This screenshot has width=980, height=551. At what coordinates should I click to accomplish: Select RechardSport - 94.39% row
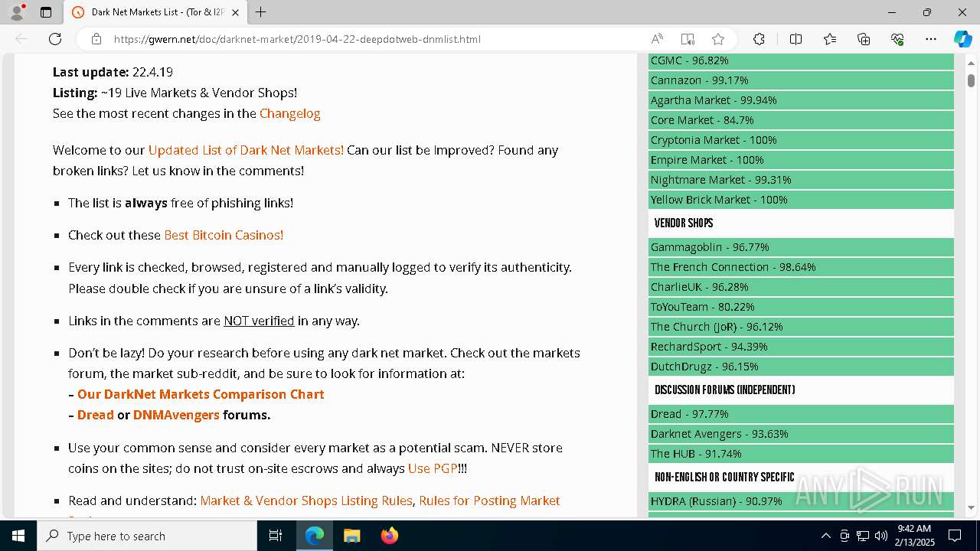click(x=801, y=347)
